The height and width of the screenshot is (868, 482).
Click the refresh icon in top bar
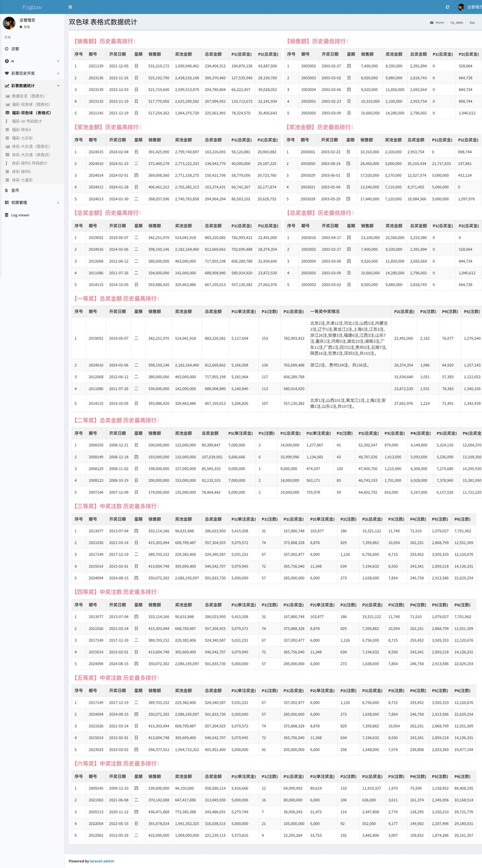pyautogui.click(x=447, y=7)
